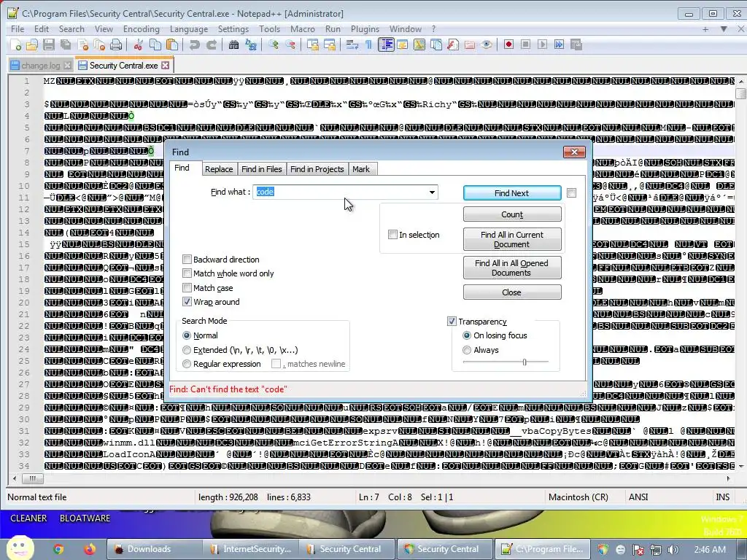Enable the In selection checkbox

(x=392, y=235)
